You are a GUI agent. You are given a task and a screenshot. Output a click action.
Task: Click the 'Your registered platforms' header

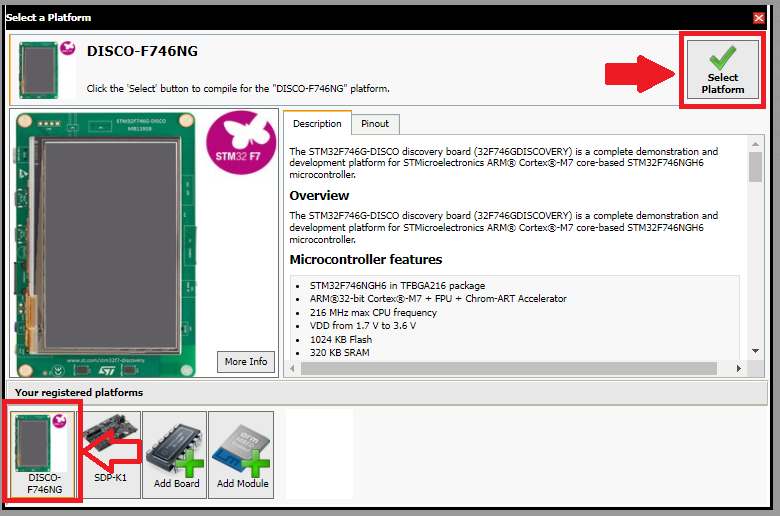pyautogui.click(x=79, y=393)
